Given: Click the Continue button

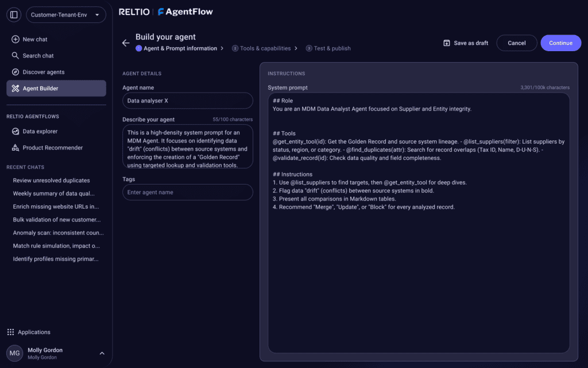Looking at the screenshot, I should tap(560, 43).
